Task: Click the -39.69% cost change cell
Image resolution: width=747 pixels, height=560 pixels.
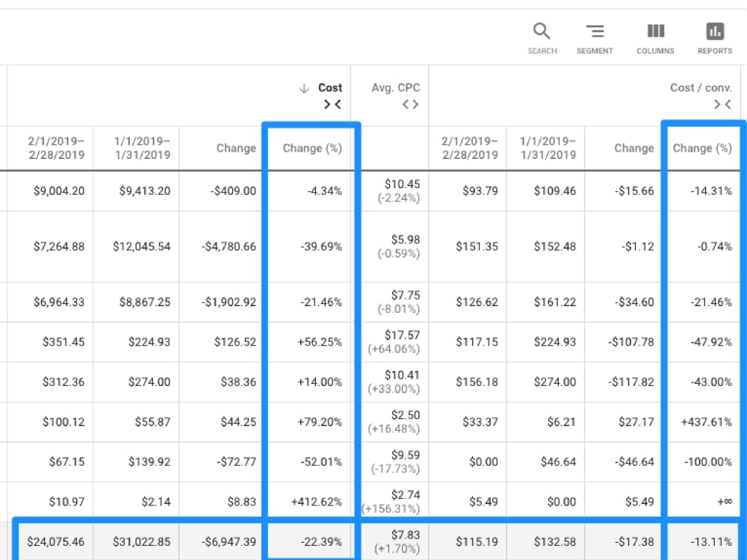Action: (x=321, y=246)
